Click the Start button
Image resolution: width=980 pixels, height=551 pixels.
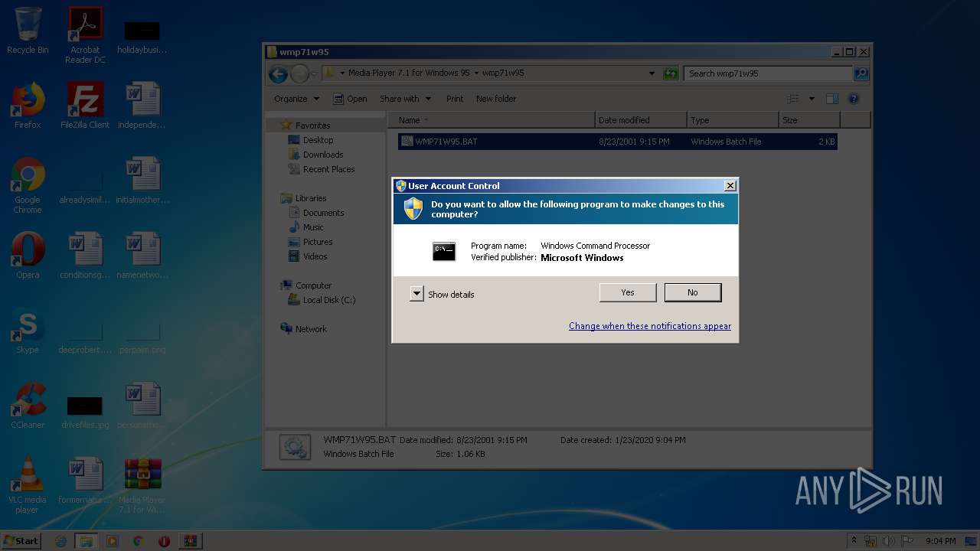click(x=21, y=540)
